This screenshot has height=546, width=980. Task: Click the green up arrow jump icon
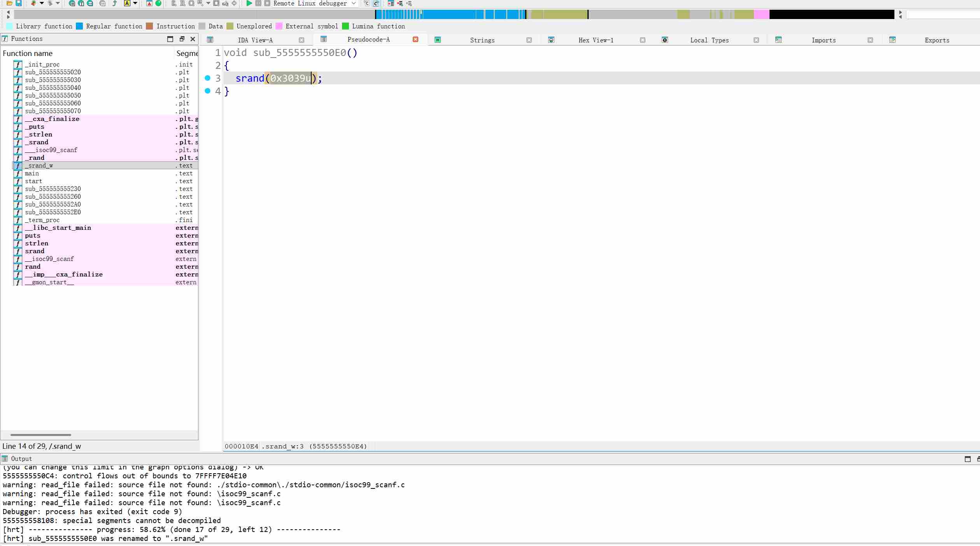pos(115,3)
